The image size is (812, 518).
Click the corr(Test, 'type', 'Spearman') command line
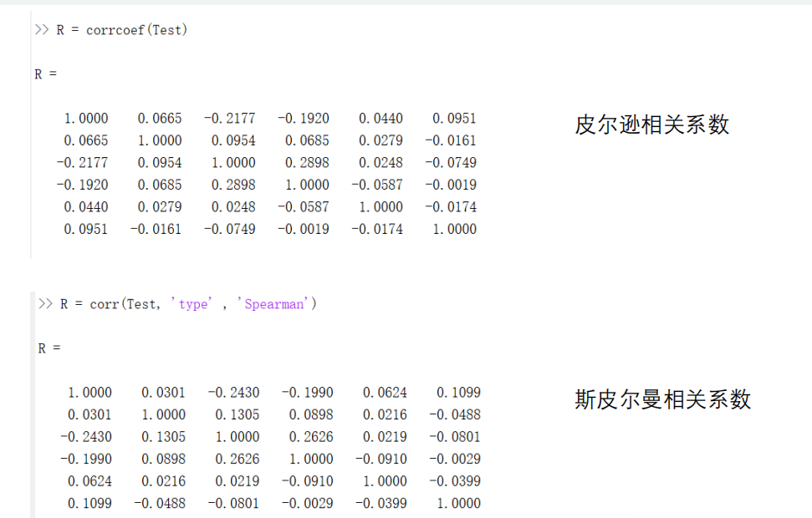(177, 304)
